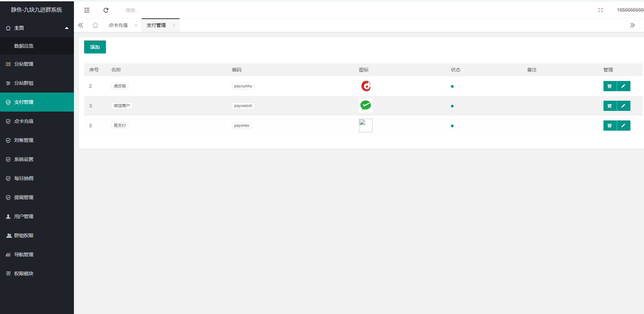Image resolution: width=644 pixels, height=314 pixels.
Task: Toggle status dot for 虎皮椒
Action: tap(452, 86)
